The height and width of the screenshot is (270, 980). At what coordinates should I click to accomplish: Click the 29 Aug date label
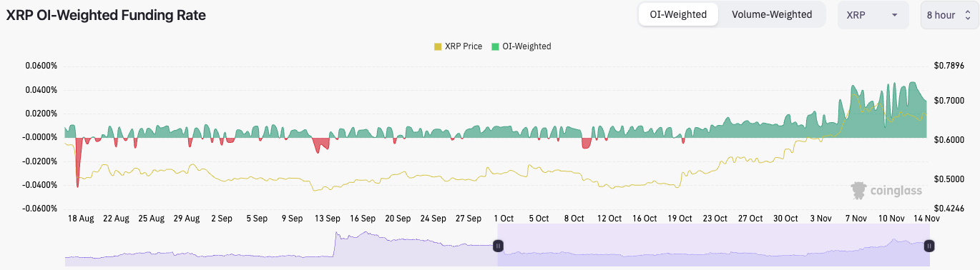pyautogui.click(x=186, y=219)
